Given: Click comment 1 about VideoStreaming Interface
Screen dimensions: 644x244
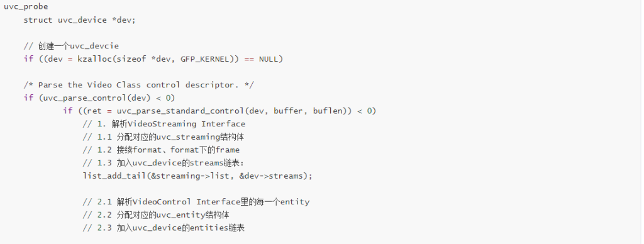Looking at the screenshot, I should pos(164,124).
